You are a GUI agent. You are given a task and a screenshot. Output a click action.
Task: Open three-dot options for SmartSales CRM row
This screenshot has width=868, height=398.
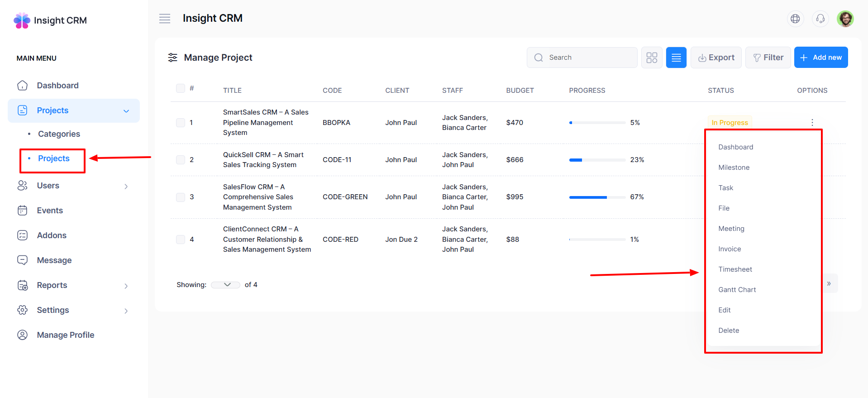(x=812, y=123)
